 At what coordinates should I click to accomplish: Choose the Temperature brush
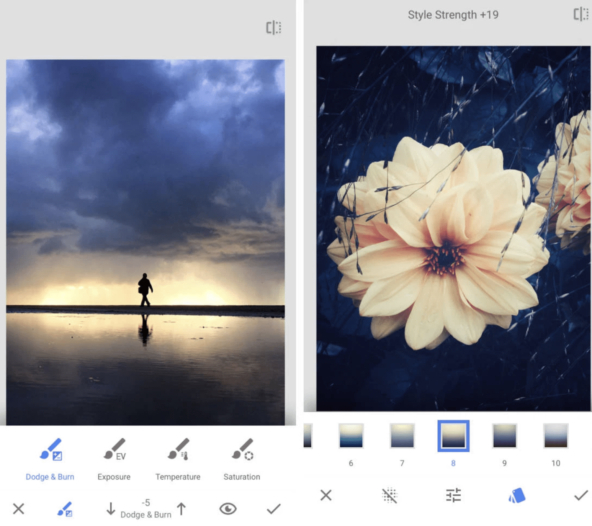click(x=178, y=459)
